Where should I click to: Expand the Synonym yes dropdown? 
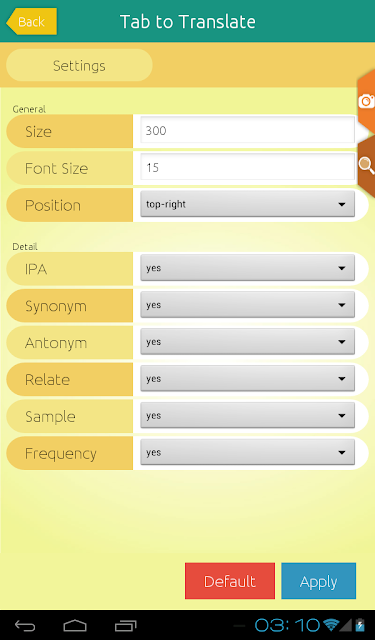pyautogui.click(x=247, y=305)
